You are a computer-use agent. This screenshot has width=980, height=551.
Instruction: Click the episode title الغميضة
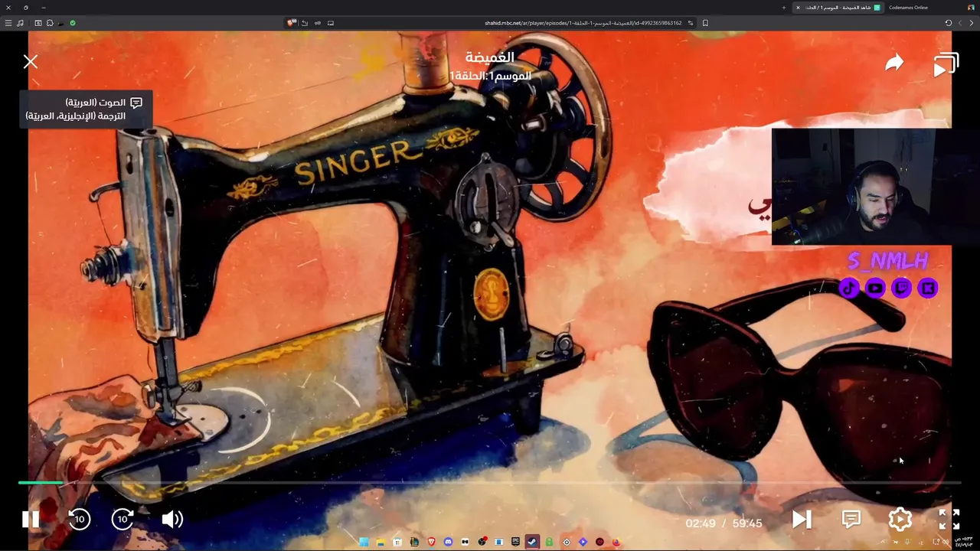490,57
